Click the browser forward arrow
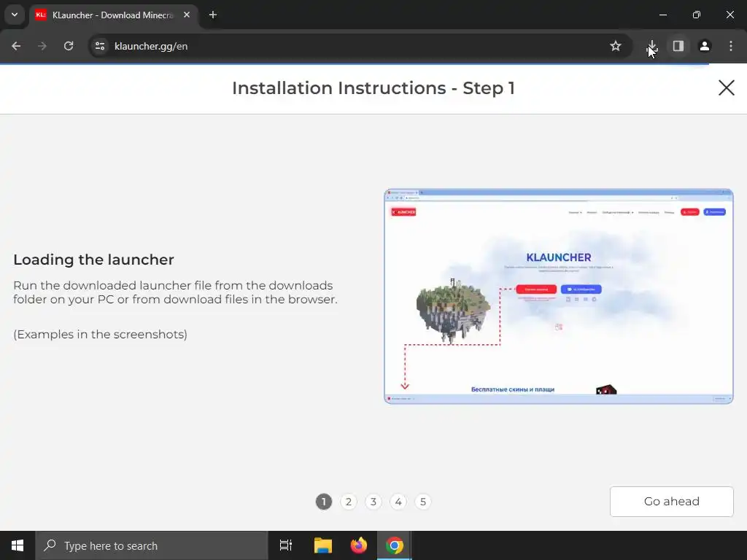Screen dimensions: 747x560 tap(42, 46)
